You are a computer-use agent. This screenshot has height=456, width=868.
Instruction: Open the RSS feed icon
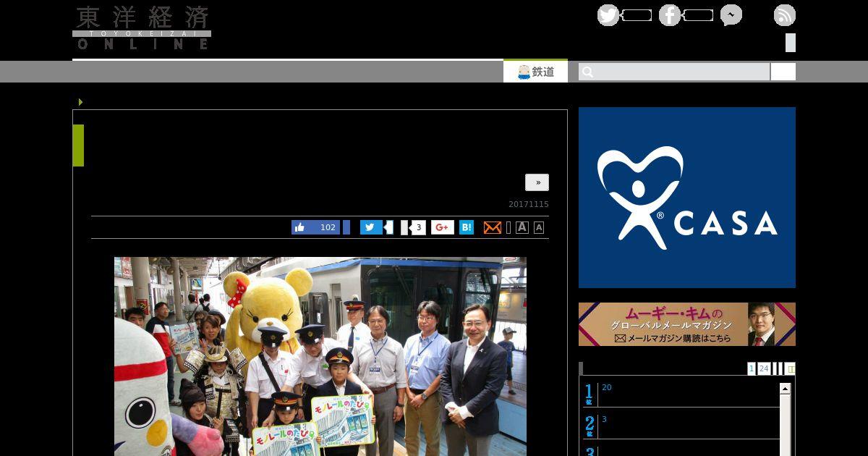tap(785, 15)
